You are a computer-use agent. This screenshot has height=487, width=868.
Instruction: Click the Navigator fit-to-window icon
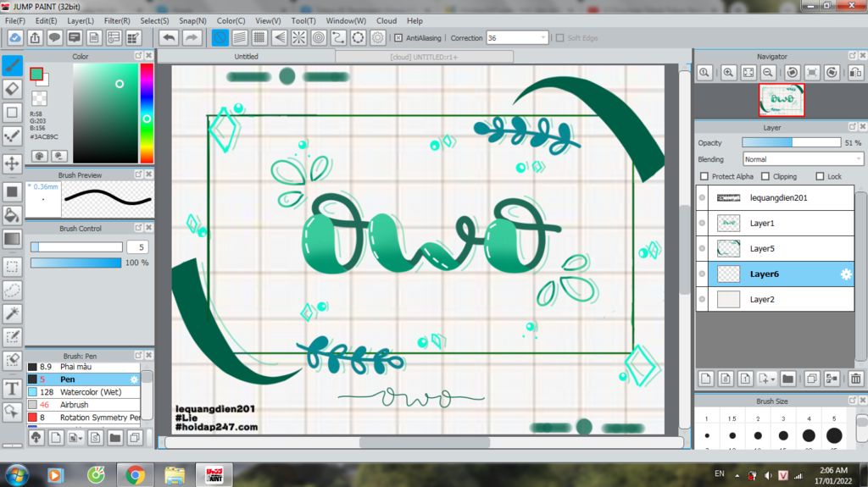[x=748, y=73]
